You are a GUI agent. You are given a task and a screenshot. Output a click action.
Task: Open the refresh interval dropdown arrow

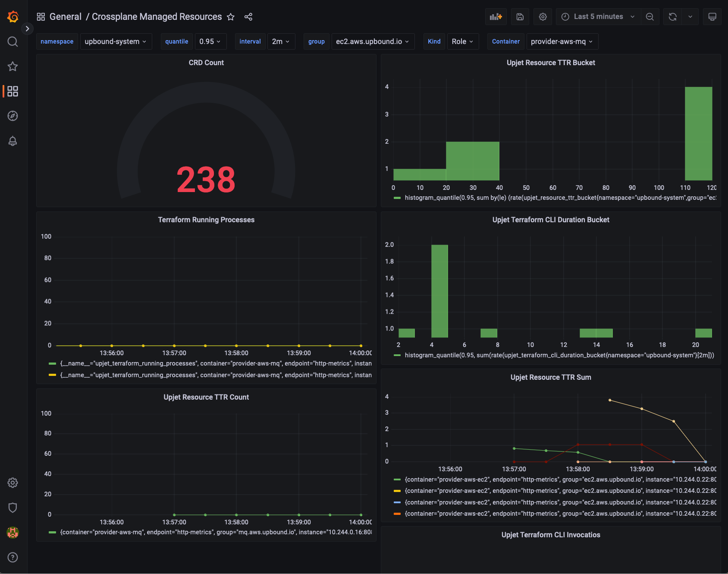pos(690,17)
